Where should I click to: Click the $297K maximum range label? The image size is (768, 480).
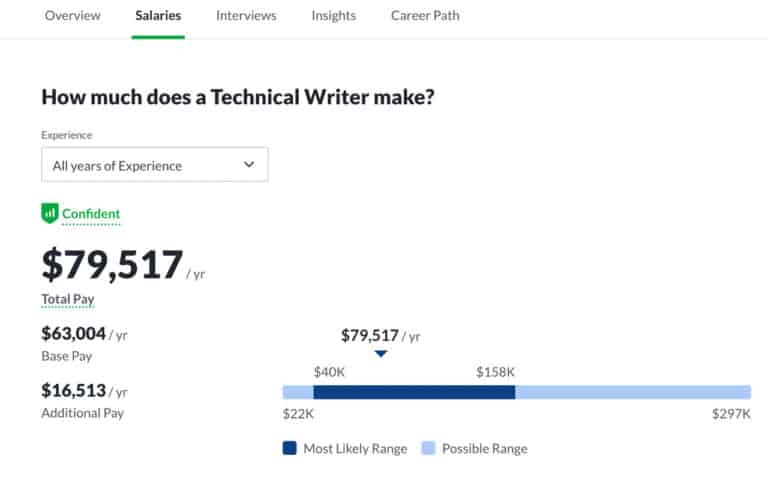coord(732,414)
